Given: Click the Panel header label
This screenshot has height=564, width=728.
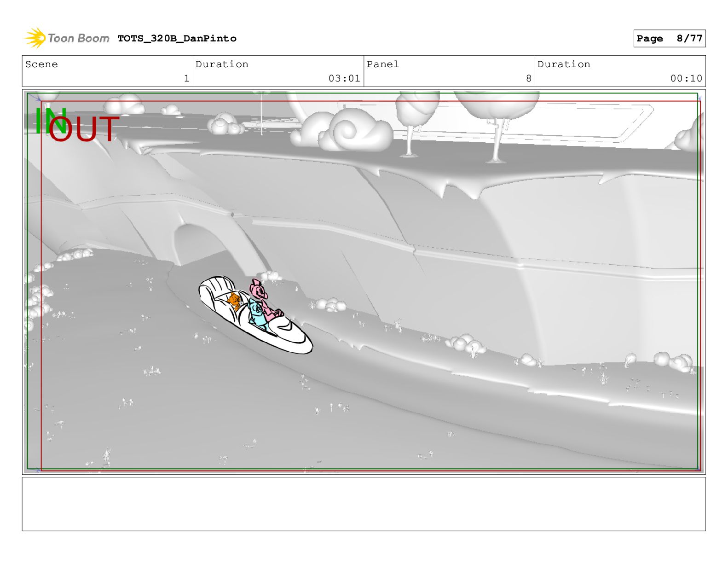Looking at the screenshot, I should [382, 64].
